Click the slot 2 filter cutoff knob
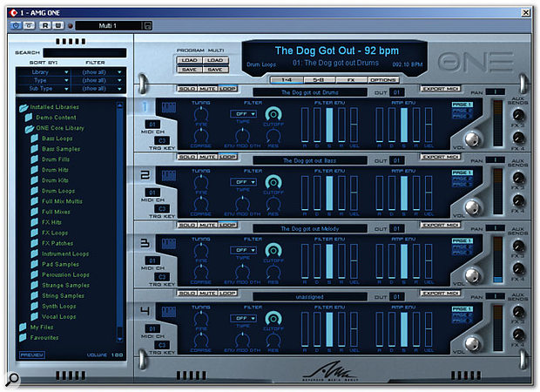Viewport: 540px width, 392px height. pos(273,183)
